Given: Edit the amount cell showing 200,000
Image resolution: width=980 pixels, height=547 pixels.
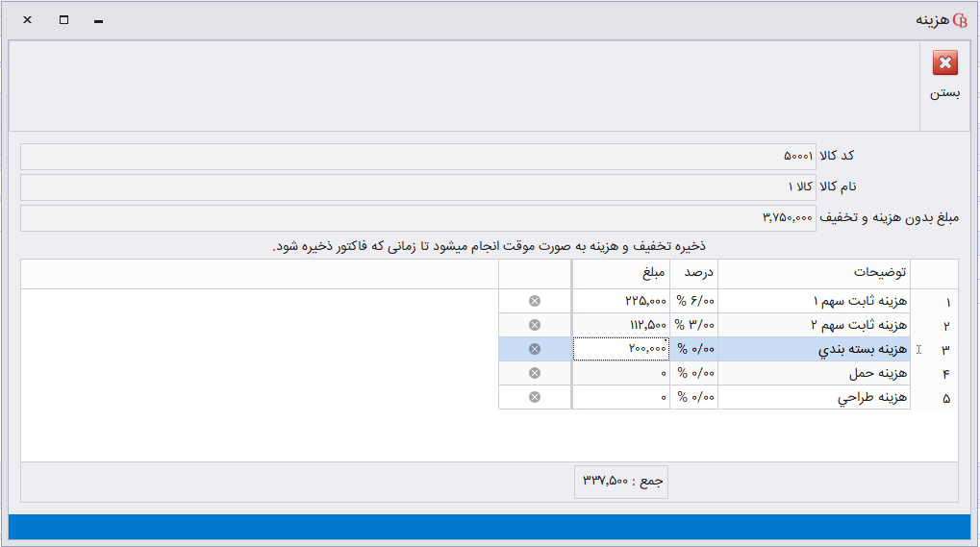Looking at the screenshot, I should 621,349.
